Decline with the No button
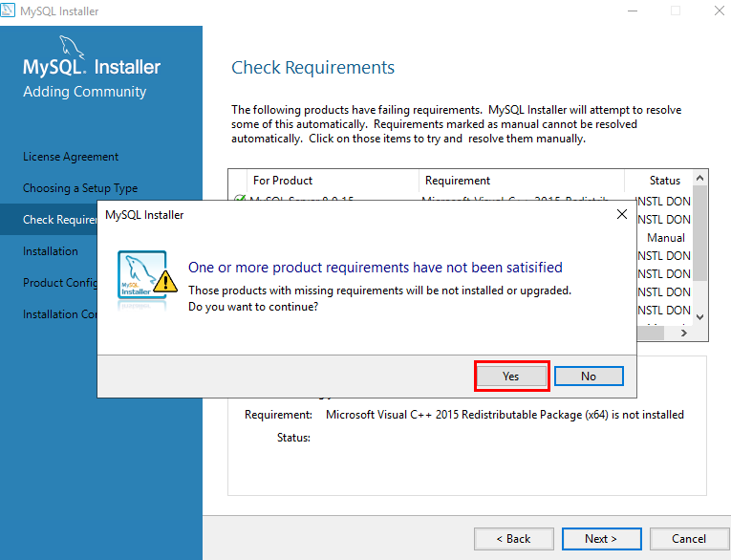This screenshot has height=560, width=731. (x=589, y=377)
